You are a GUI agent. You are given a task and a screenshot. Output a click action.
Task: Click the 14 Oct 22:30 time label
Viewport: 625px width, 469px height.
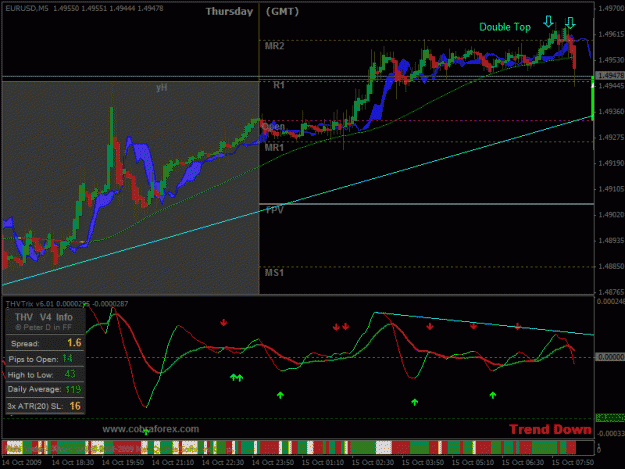click(223, 463)
